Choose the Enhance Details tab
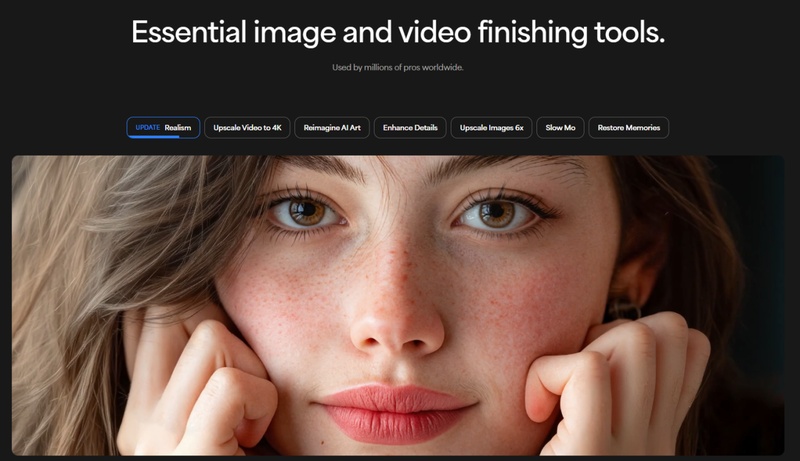 tap(410, 128)
